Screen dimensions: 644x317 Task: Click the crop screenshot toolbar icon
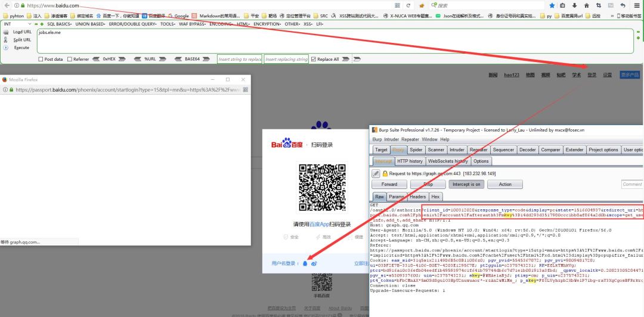(x=599, y=6)
